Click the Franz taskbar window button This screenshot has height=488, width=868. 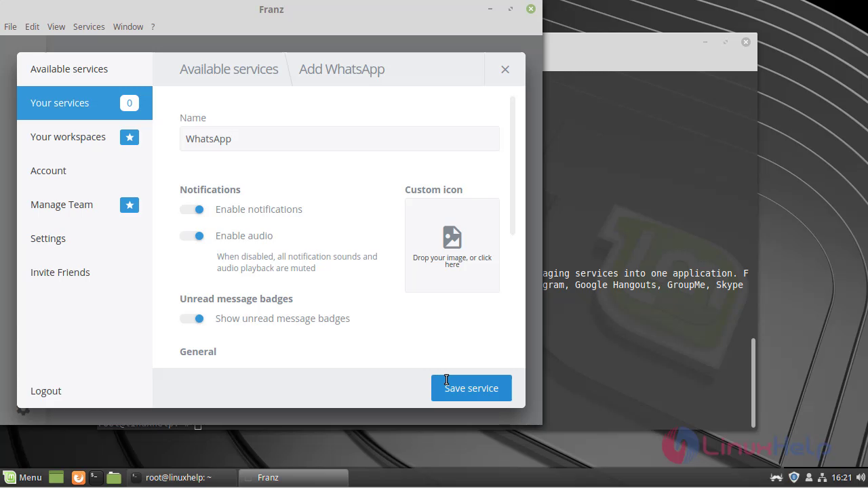pos(294,477)
